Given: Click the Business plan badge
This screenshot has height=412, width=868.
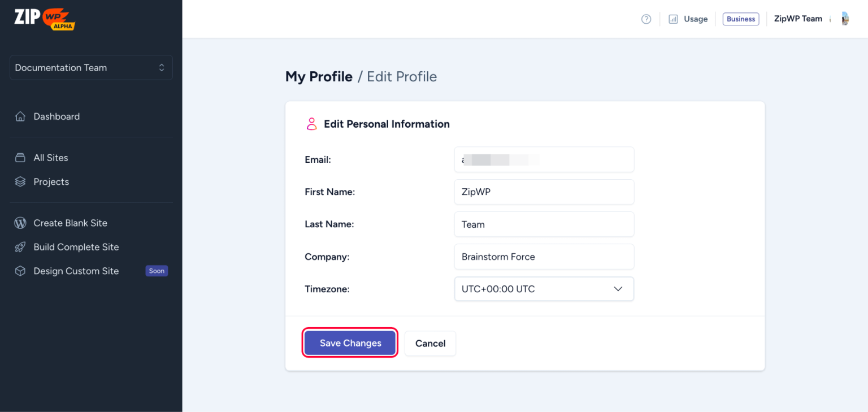Looking at the screenshot, I should click(x=740, y=19).
